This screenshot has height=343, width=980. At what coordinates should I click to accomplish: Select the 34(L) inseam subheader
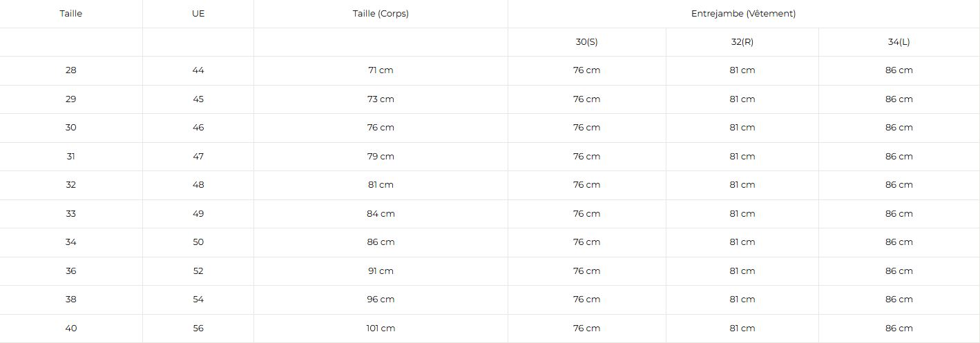(x=899, y=42)
